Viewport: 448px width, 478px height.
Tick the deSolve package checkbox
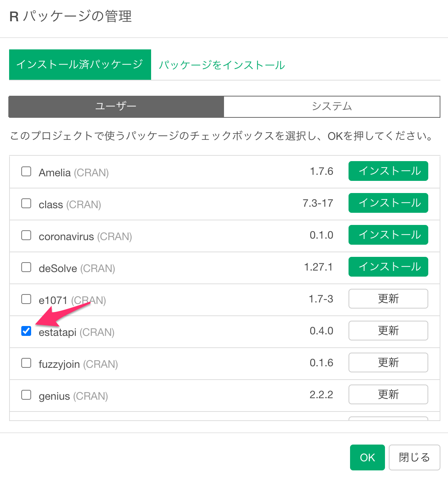pyautogui.click(x=26, y=267)
